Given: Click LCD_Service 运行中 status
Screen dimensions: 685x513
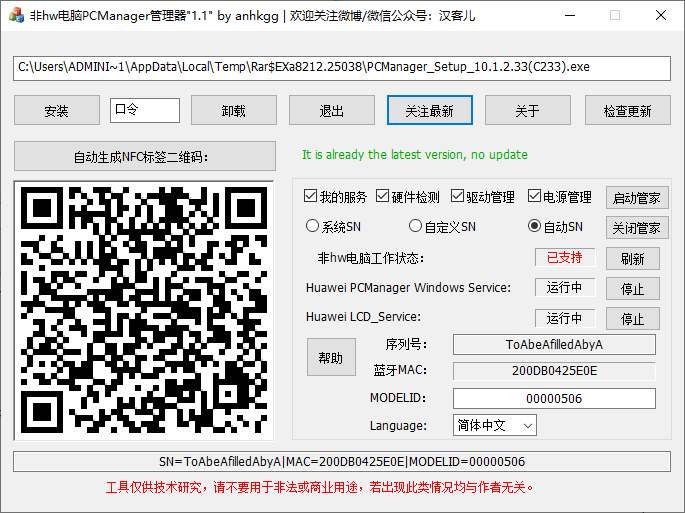Looking at the screenshot, I should (565, 318).
